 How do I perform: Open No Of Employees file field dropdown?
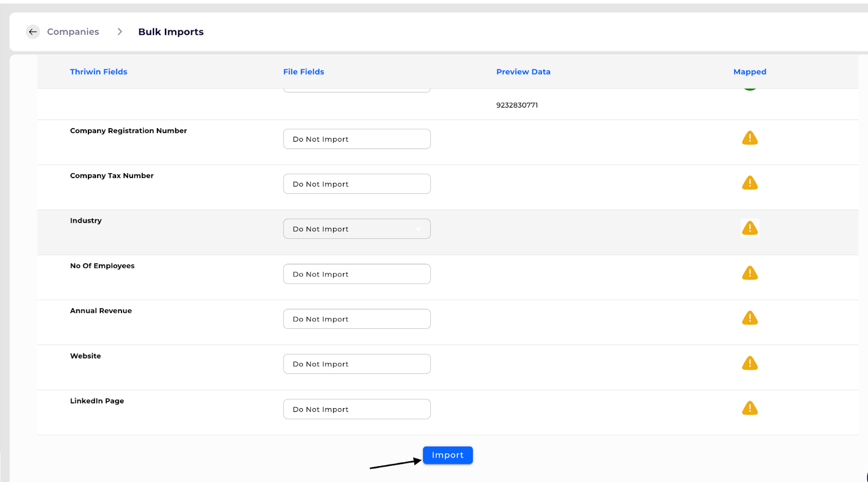coord(357,274)
